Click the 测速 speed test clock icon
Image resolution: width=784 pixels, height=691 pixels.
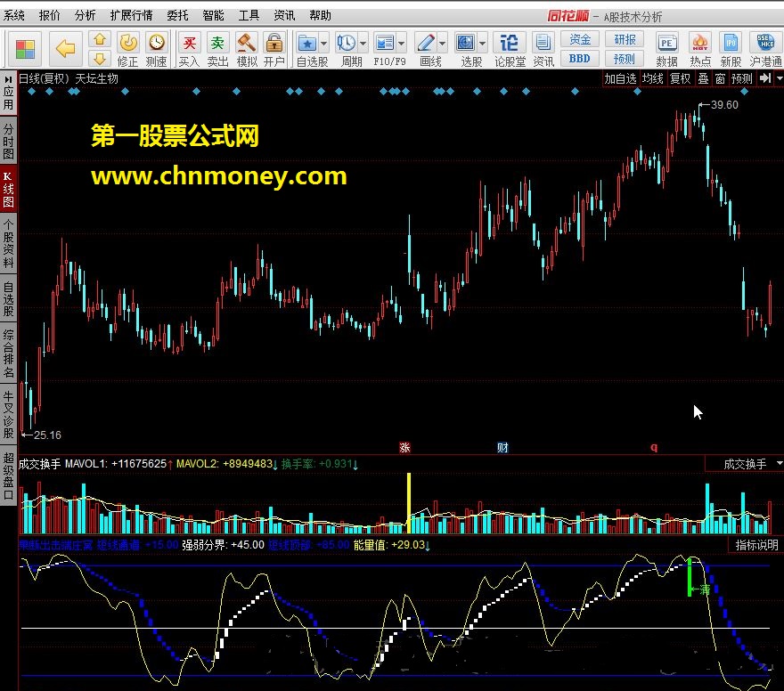(x=157, y=43)
